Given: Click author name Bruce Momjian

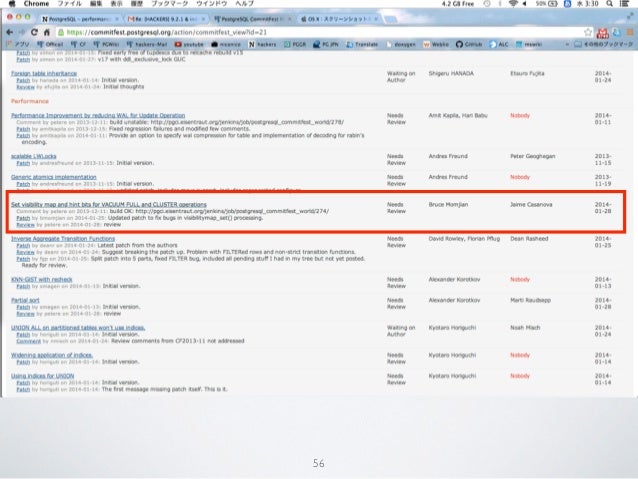Looking at the screenshot, I should pyautogui.click(x=448, y=204).
